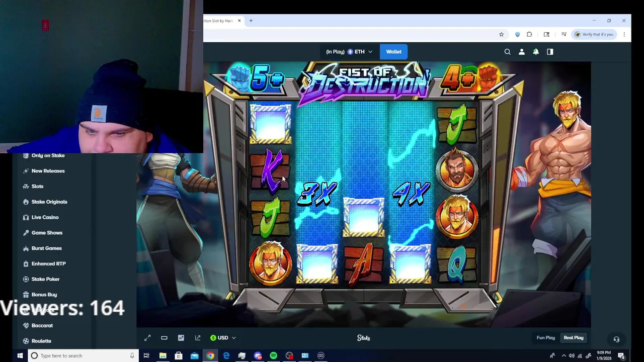Open the notifications bell
This screenshot has width=644, height=362.
click(536, 52)
